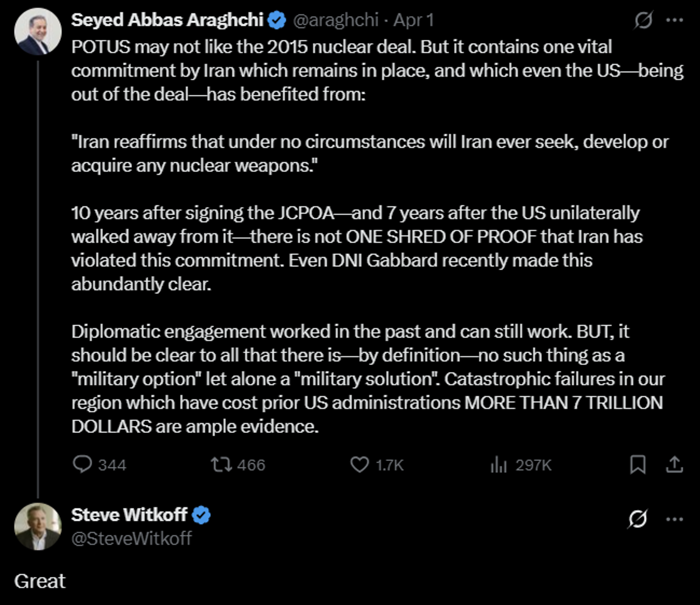Click the Grok icon on Steve Witkoff's post
Viewport: 700px width, 605px height.
637,519
